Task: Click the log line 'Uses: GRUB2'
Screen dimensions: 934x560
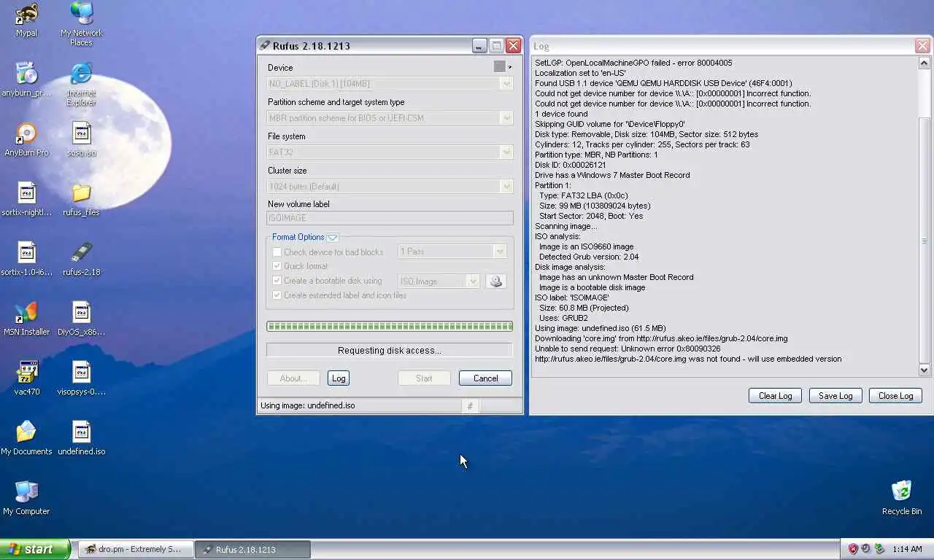Action: click(563, 318)
